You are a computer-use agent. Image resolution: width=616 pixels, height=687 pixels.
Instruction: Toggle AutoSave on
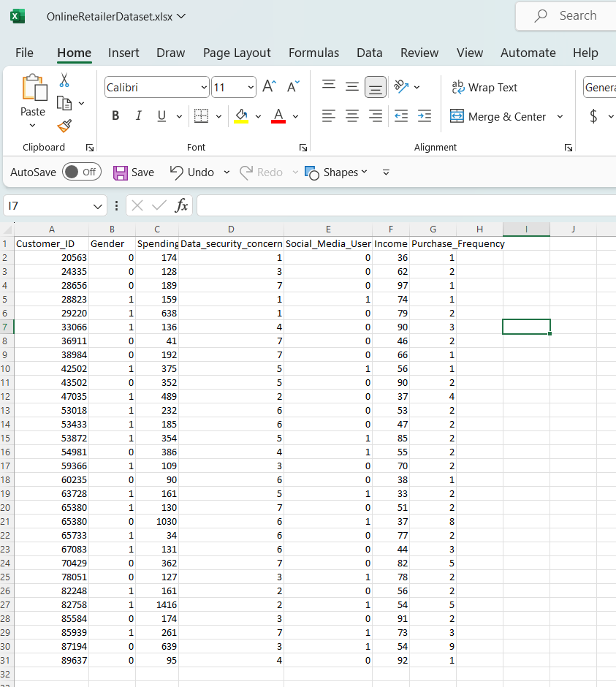[82, 172]
